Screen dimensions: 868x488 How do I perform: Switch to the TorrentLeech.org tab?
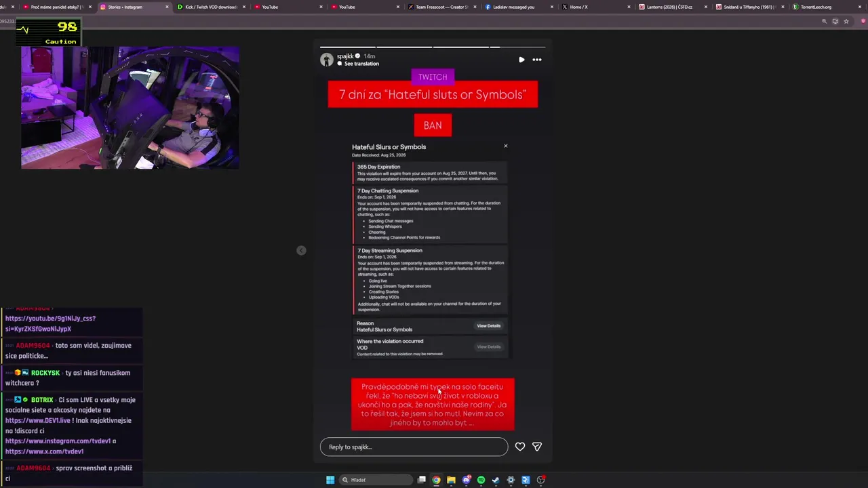(x=824, y=7)
